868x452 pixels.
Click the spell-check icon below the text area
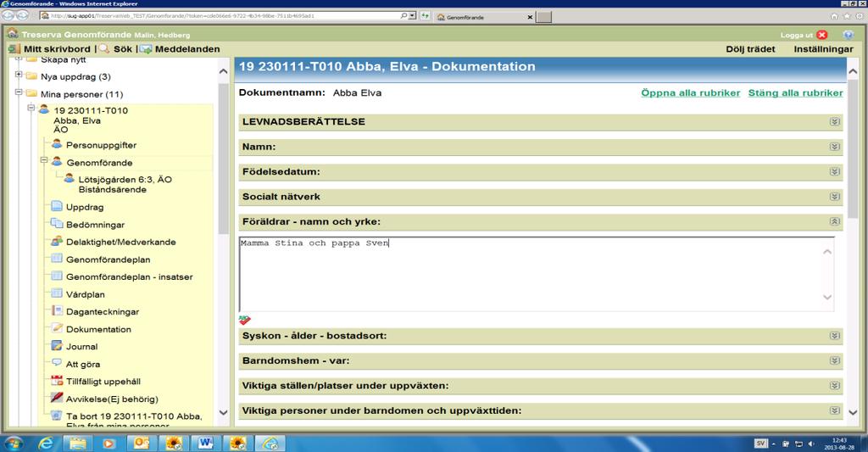tap(245, 320)
